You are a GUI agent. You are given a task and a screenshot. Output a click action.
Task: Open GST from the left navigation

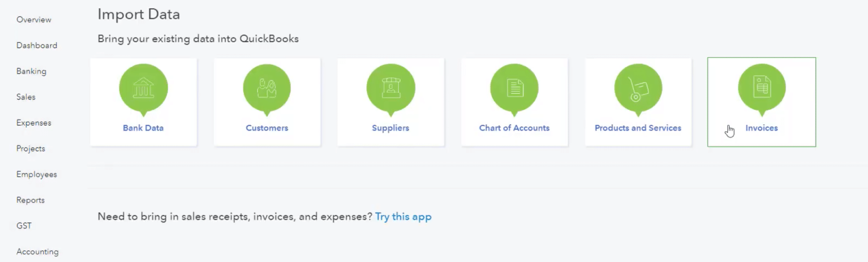tap(24, 226)
